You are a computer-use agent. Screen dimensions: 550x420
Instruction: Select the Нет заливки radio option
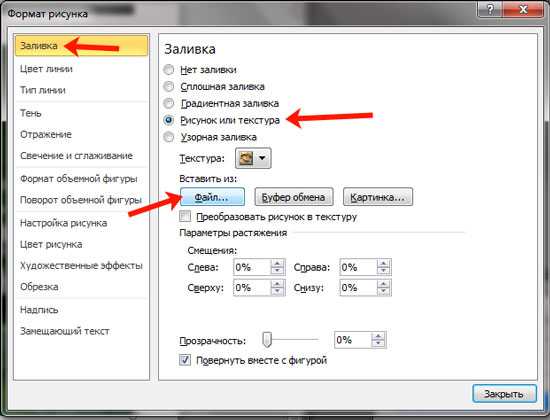(169, 69)
